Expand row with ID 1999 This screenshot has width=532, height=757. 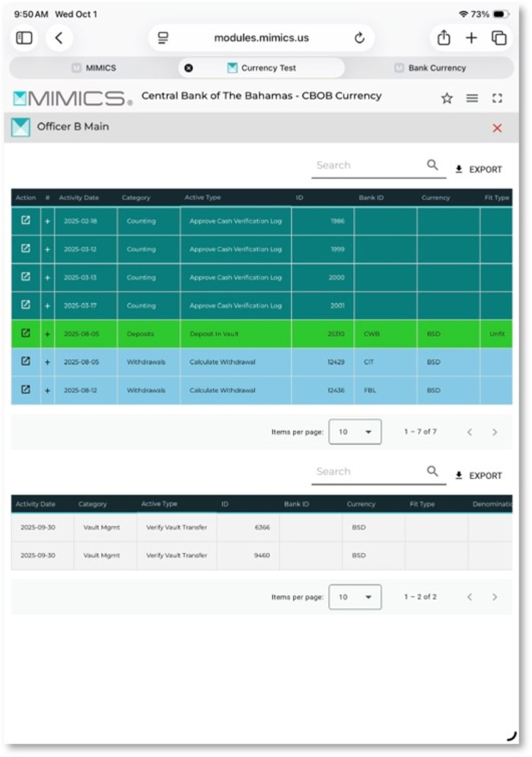pos(47,249)
